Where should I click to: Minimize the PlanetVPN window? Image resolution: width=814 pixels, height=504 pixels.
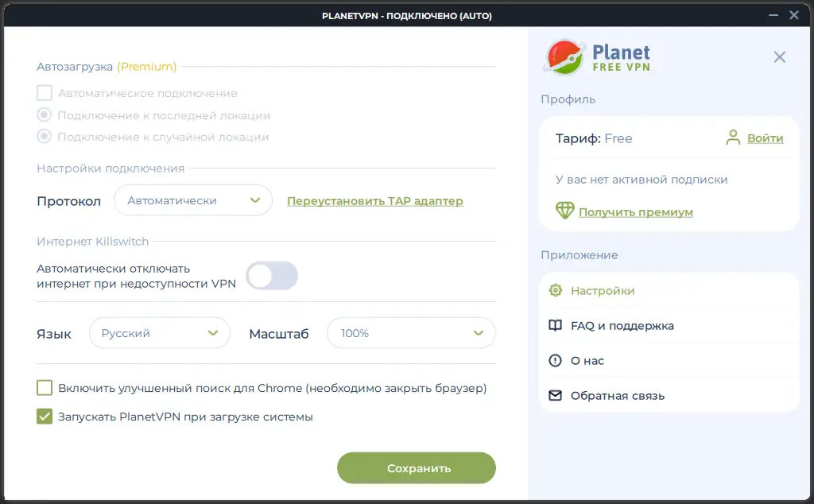click(x=773, y=15)
